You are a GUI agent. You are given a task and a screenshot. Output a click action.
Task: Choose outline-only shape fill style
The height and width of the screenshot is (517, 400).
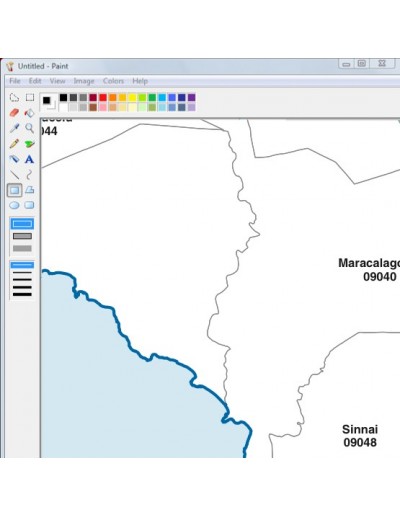tap(22, 224)
